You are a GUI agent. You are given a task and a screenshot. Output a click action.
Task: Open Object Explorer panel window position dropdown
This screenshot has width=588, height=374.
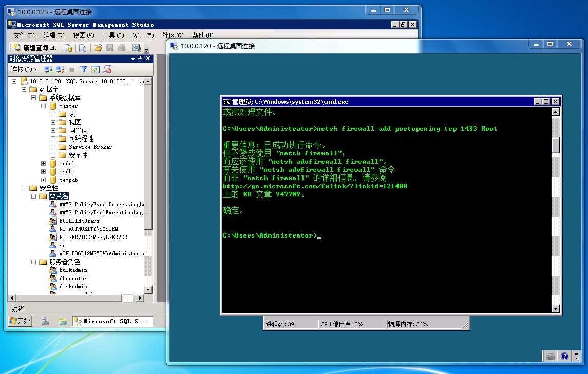point(133,59)
